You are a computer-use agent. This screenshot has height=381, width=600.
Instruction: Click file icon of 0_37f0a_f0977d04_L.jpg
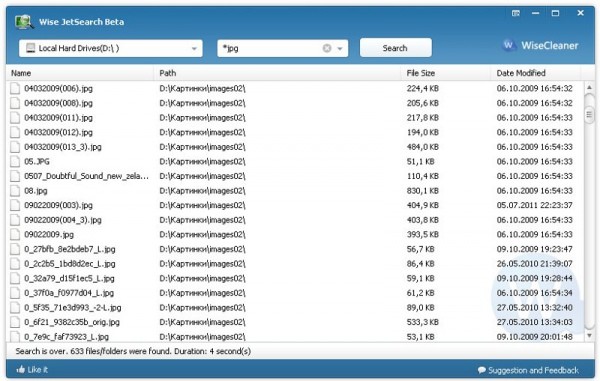coord(15,293)
